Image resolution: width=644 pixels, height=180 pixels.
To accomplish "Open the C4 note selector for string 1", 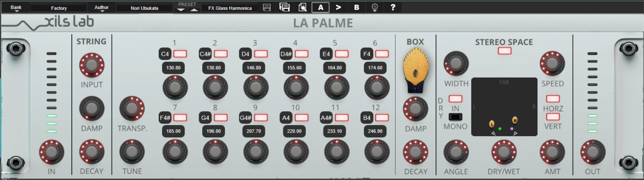I will coord(165,54).
